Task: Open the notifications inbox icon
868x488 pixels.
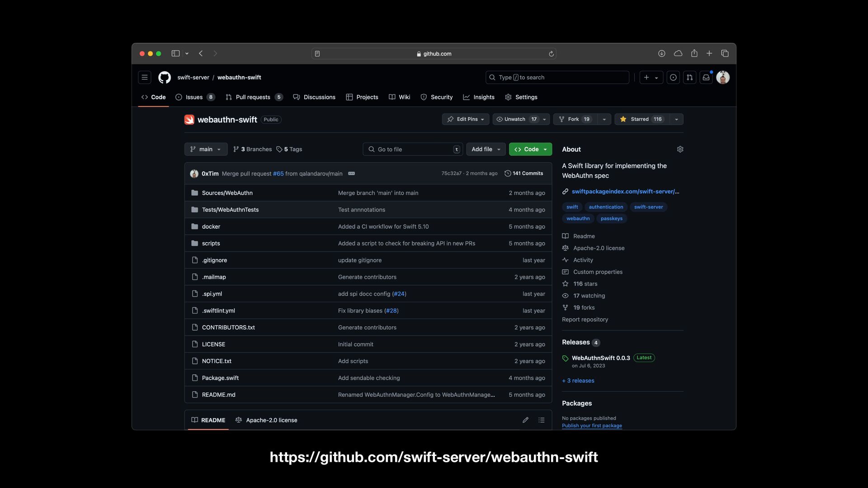Action: pyautogui.click(x=706, y=77)
